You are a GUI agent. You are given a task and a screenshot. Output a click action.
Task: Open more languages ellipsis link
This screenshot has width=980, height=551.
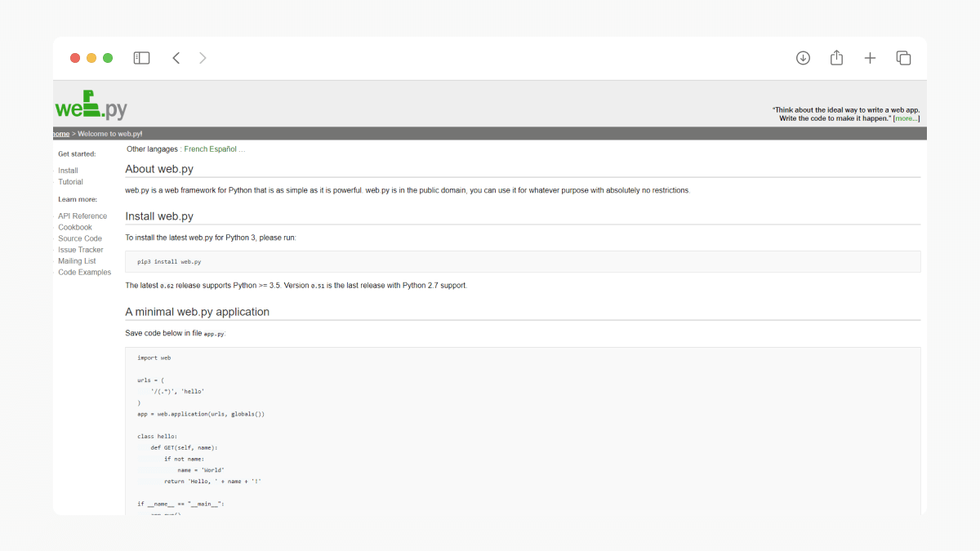pyautogui.click(x=242, y=149)
